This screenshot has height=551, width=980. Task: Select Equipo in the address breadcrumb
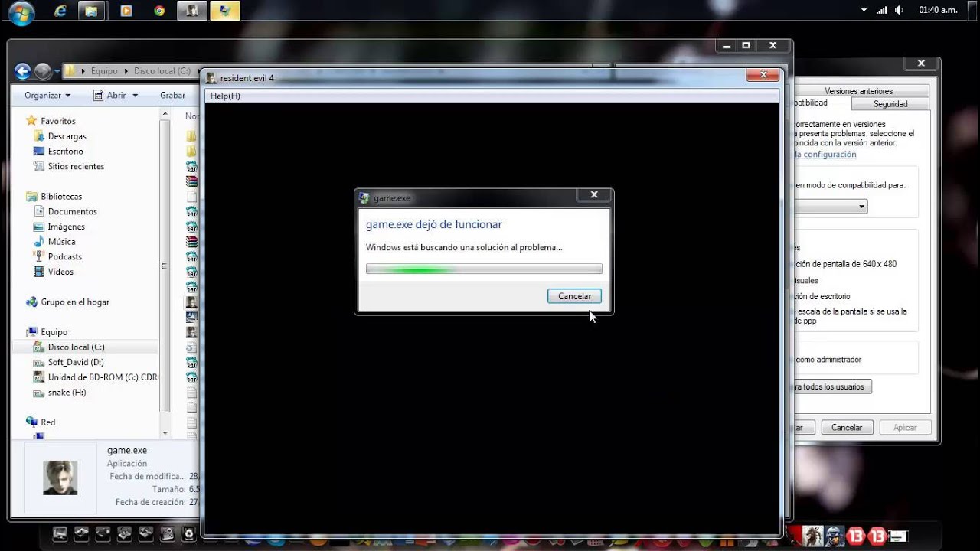[104, 70]
